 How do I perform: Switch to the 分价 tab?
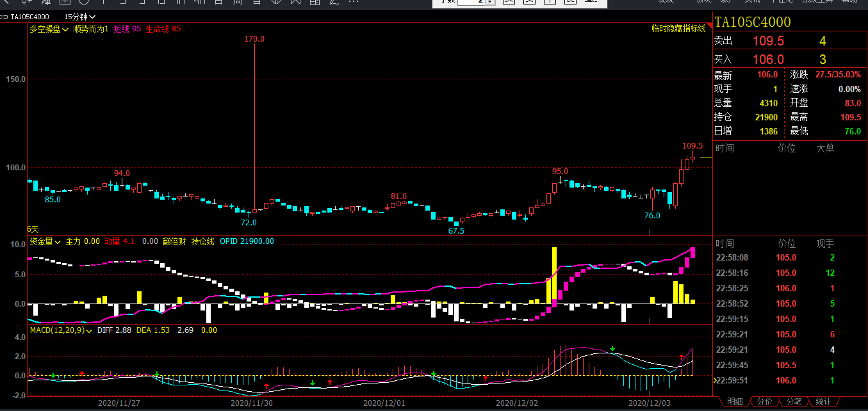[x=764, y=402]
